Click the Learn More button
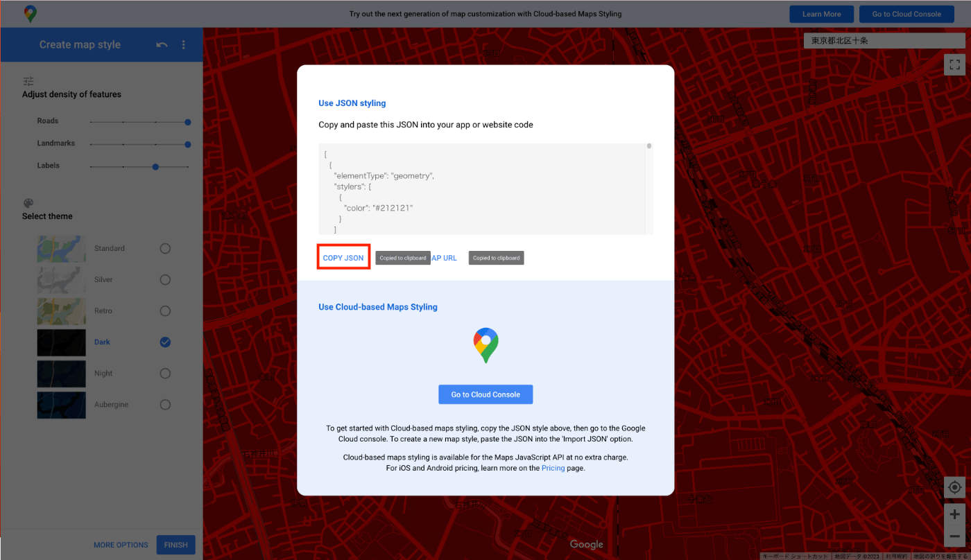The height and width of the screenshot is (560, 971). tap(821, 14)
